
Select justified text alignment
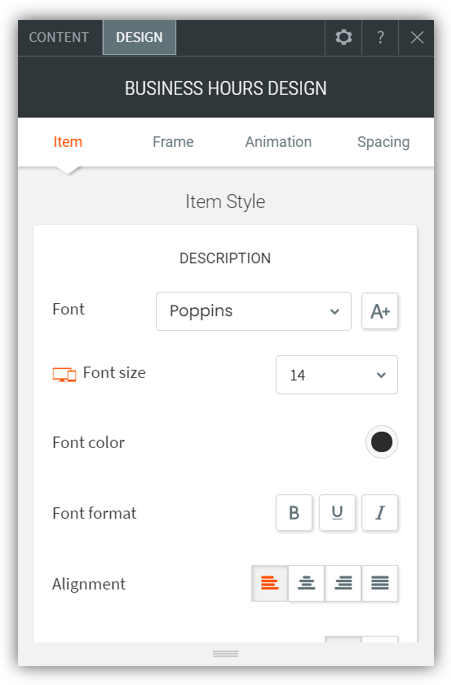pyautogui.click(x=380, y=583)
